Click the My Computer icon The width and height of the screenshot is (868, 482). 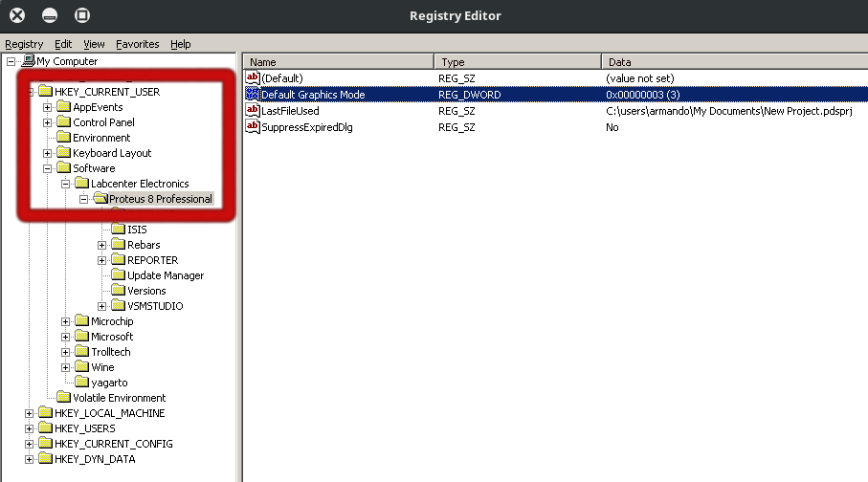[29, 60]
